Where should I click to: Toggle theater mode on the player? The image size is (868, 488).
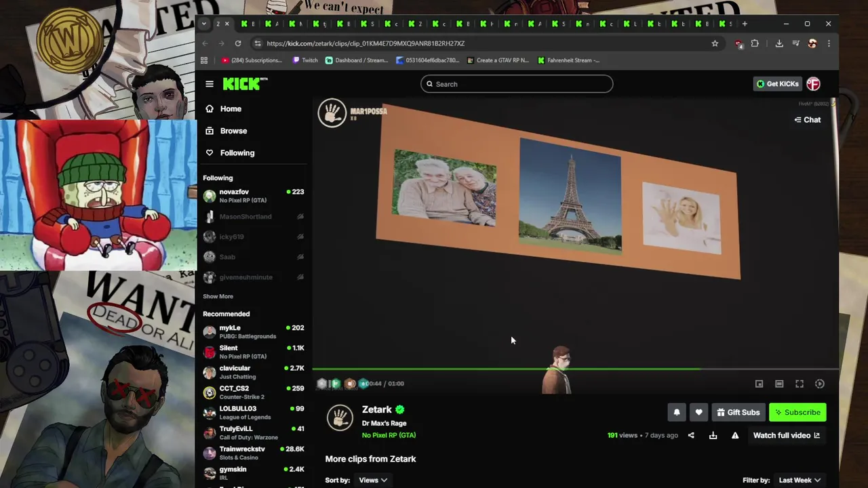tap(779, 384)
